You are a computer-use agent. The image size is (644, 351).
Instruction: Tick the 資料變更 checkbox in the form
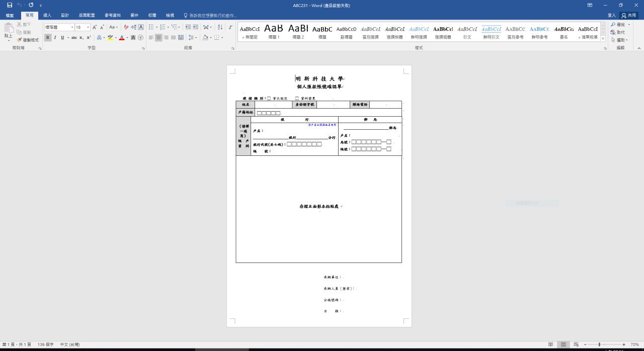pyautogui.click(x=297, y=99)
